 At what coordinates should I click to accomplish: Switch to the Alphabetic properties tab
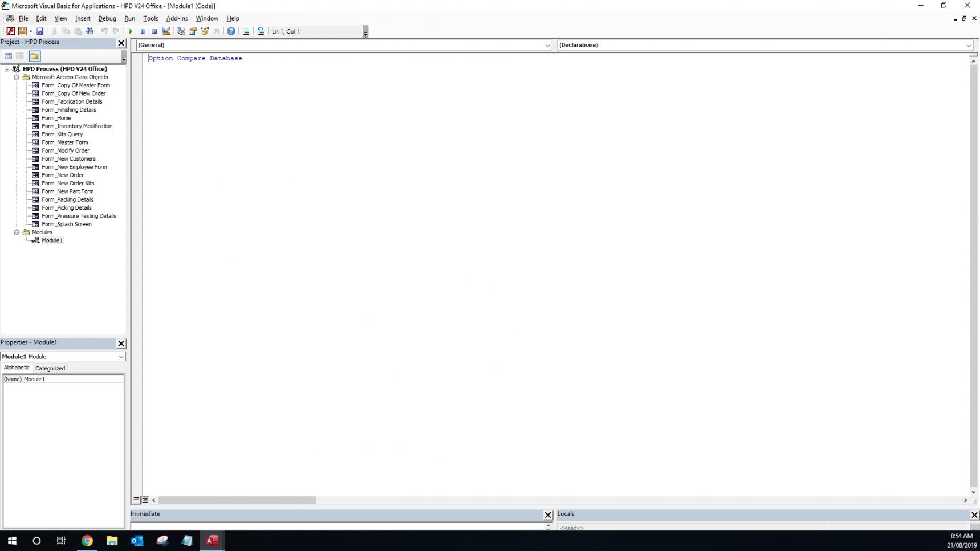[17, 368]
